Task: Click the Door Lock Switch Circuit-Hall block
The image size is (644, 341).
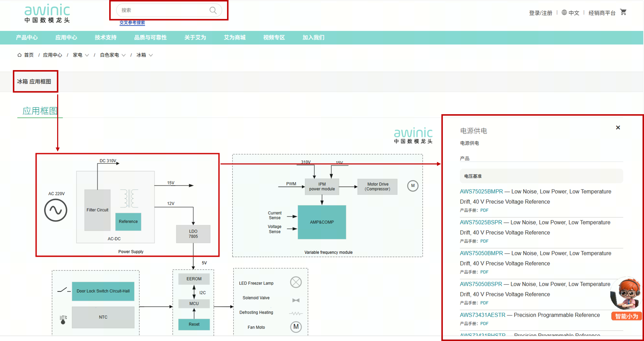Action: coord(103,291)
